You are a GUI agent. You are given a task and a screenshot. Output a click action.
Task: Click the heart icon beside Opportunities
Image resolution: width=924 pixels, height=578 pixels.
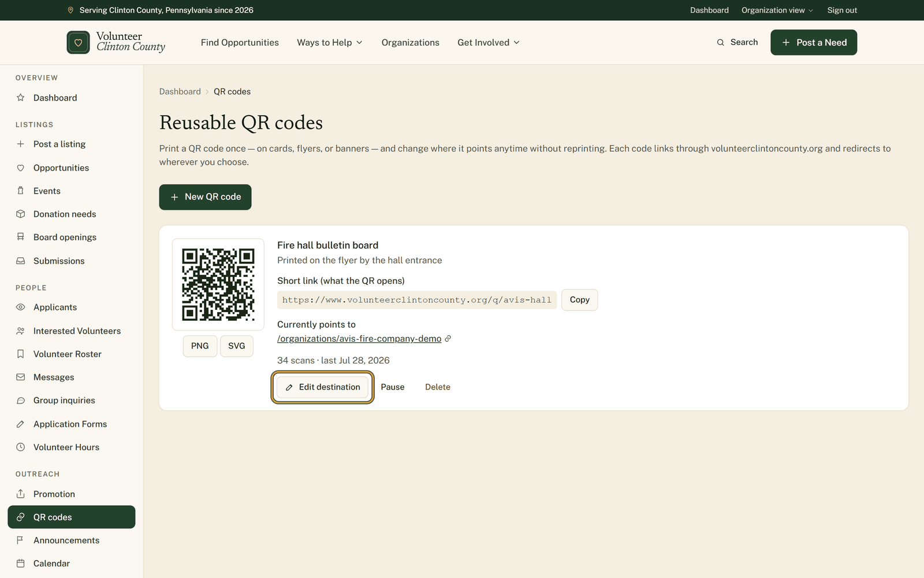pyautogui.click(x=21, y=168)
